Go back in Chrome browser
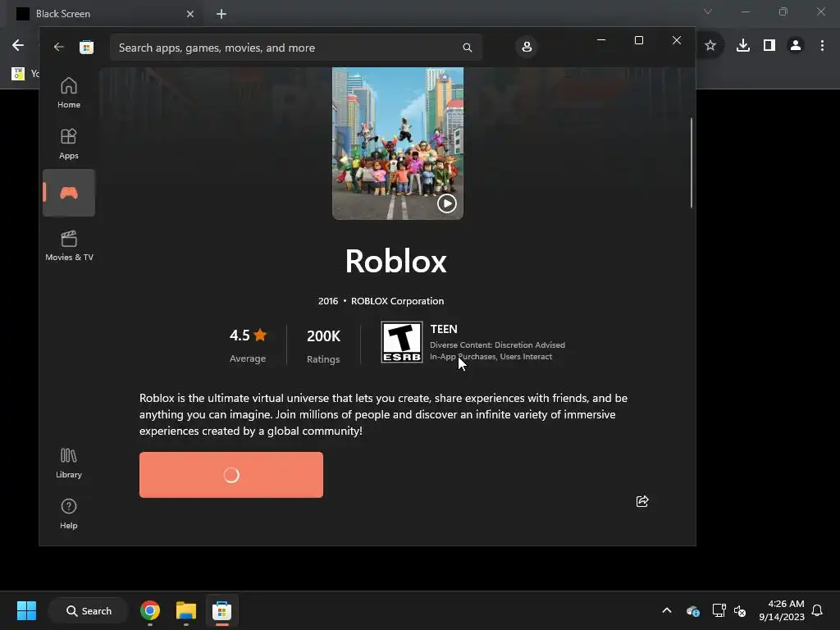The height and width of the screenshot is (630, 840). click(x=18, y=46)
